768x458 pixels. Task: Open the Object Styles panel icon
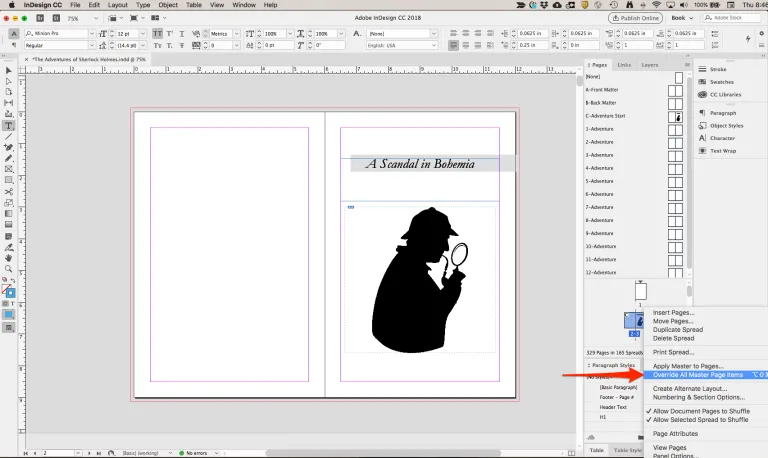(702, 125)
